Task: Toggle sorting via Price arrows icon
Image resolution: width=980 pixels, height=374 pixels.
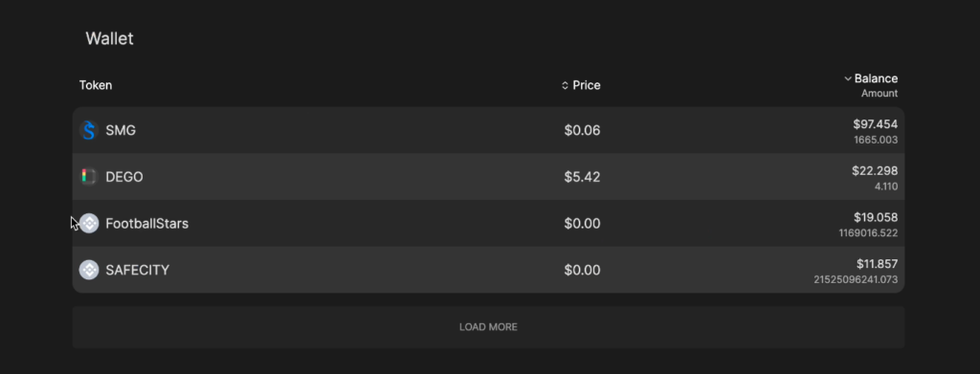Action: point(565,85)
